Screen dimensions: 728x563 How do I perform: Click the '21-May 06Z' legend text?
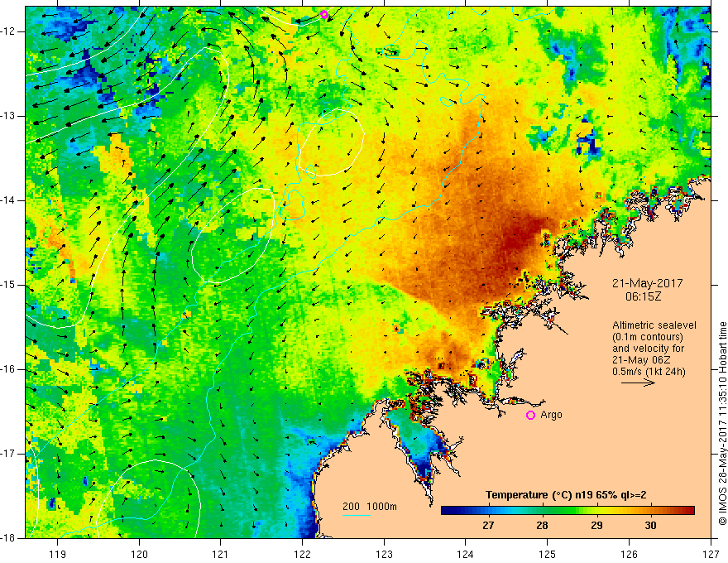tap(641, 360)
